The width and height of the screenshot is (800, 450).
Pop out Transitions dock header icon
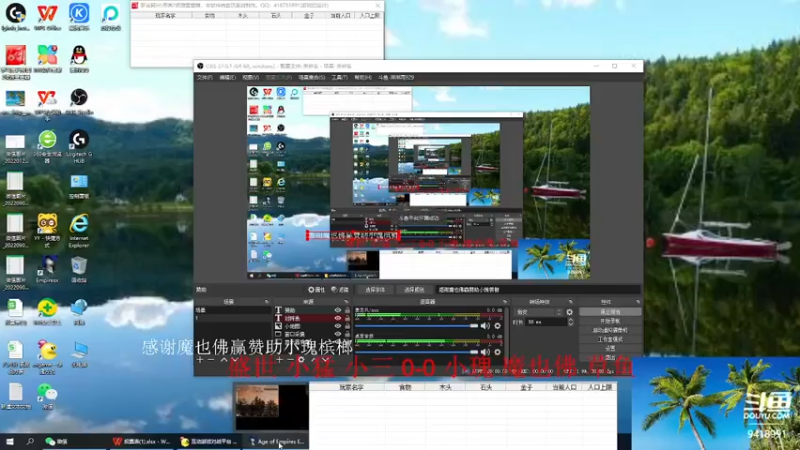coord(570,302)
